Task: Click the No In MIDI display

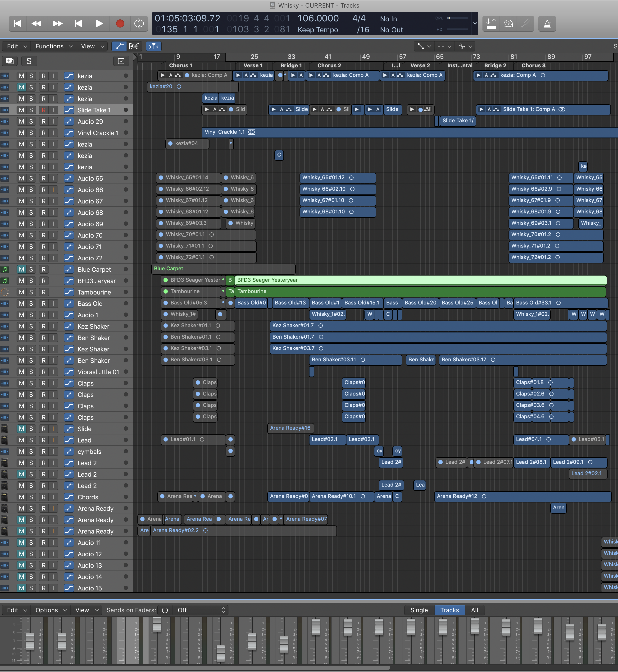Action: tap(389, 19)
